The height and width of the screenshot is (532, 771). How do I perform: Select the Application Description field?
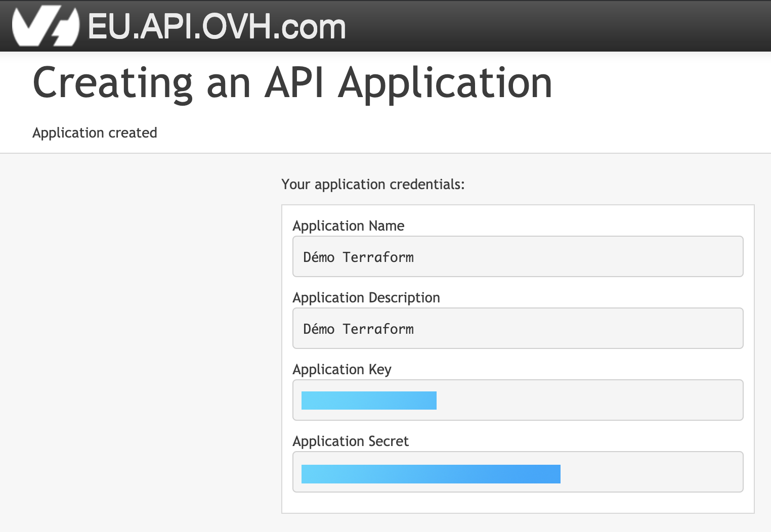click(x=518, y=328)
